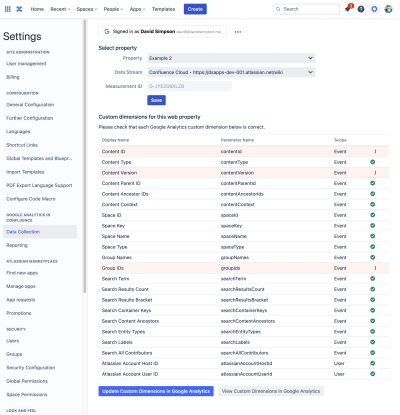Click the warning icon in the Group IDs row
This screenshot has height=415, width=400.
point(375,268)
